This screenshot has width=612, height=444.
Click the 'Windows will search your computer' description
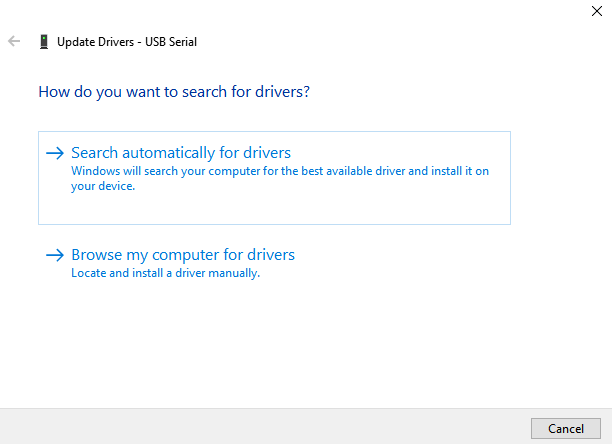(280, 178)
